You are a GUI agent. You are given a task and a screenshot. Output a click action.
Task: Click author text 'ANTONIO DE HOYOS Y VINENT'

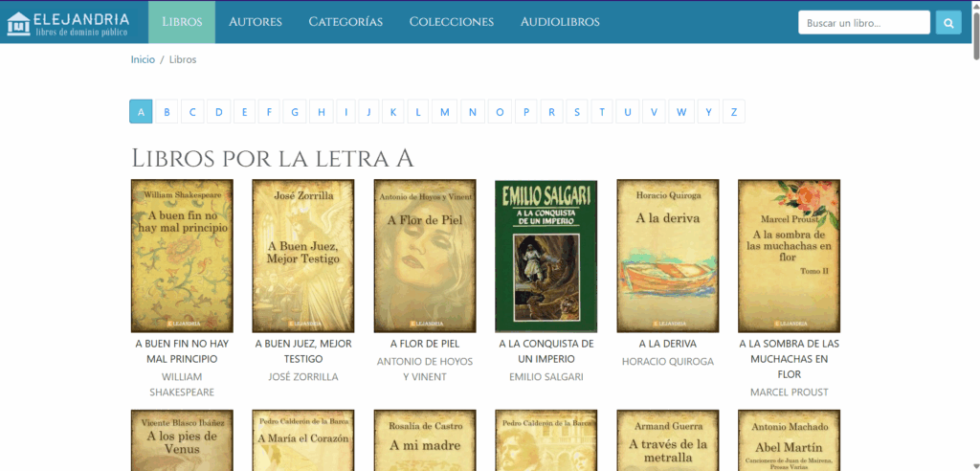(x=425, y=369)
